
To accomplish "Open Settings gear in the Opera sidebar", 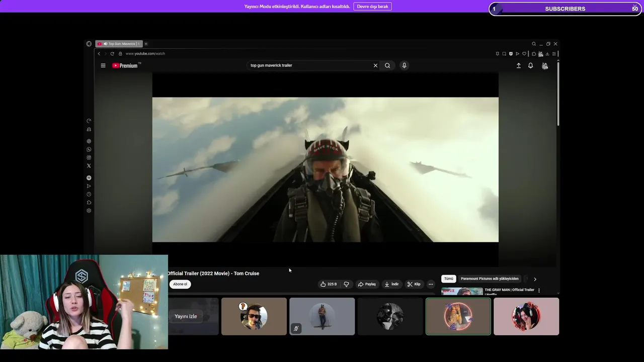I will (89, 211).
